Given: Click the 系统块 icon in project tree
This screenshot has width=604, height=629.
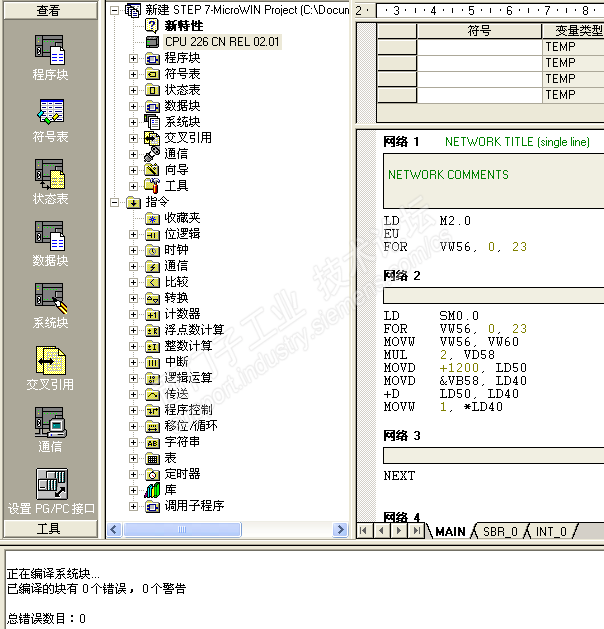Looking at the screenshot, I should (x=152, y=122).
